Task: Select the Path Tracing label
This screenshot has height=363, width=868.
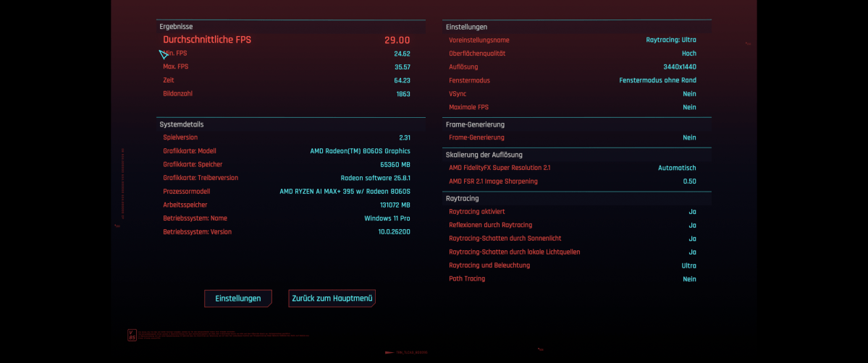Action: click(467, 279)
